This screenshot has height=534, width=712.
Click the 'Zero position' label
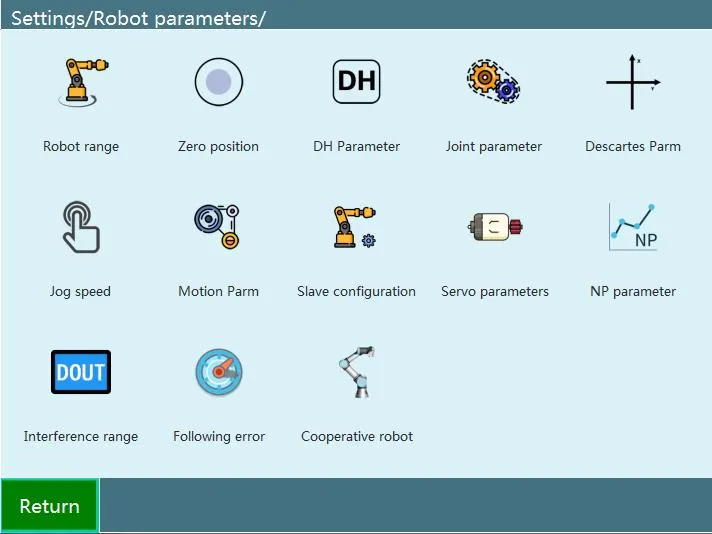[218, 146]
